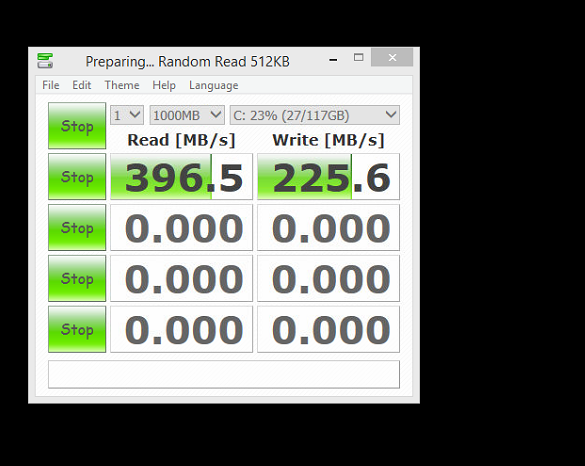The height and width of the screenshot is (466, 585).
Task: Click the bottom Stop button
Action: [x=77, y=329]
